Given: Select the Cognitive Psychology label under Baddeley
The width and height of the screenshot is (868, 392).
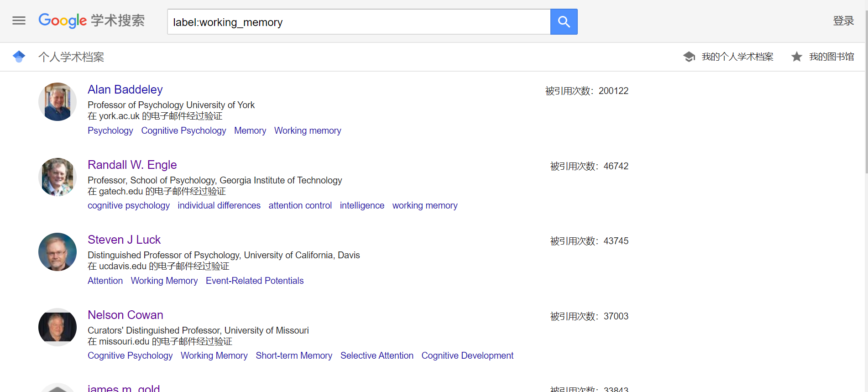Looking at the screenshot, I should point(183,131).
